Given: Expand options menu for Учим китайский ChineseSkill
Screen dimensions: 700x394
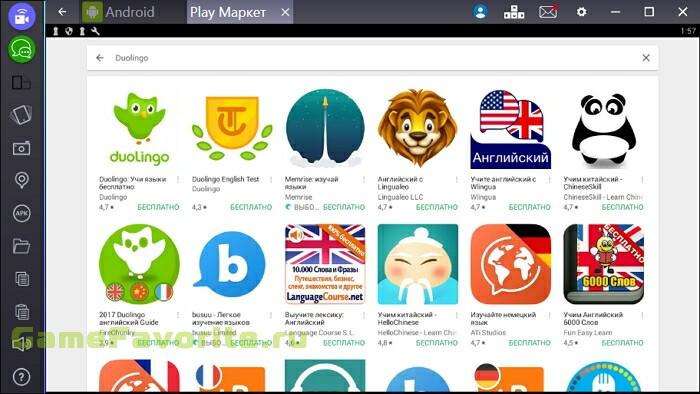Looking at the screenshot, I should click(x=642, y=180).
